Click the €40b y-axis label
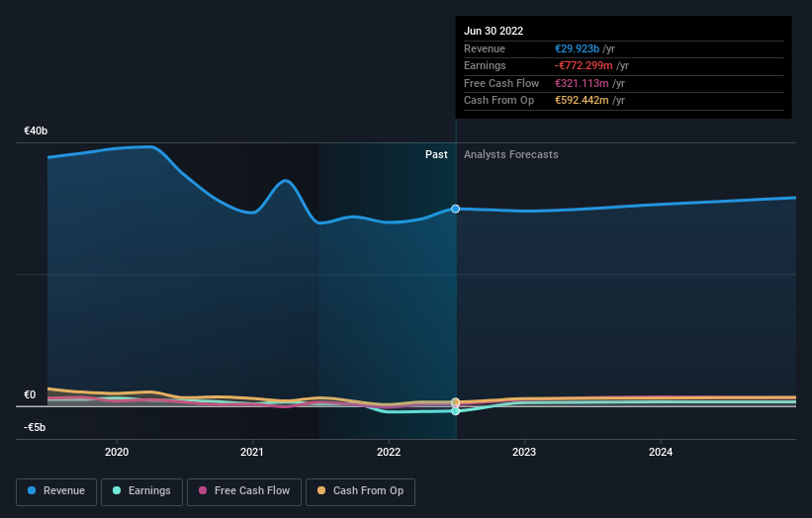 (36, 130)
